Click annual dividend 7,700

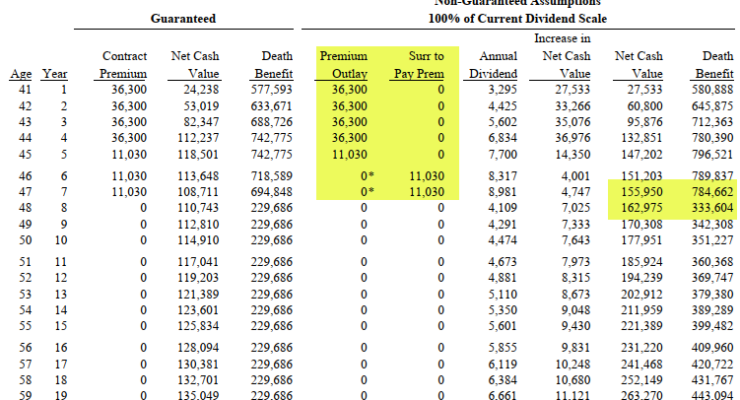pos(503,155)
